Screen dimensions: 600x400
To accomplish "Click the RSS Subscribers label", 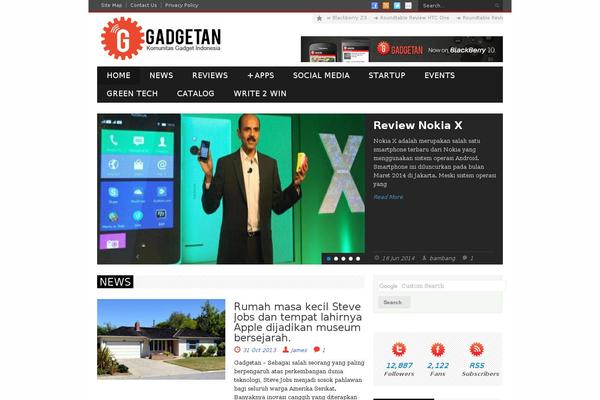I will point(480,369).
